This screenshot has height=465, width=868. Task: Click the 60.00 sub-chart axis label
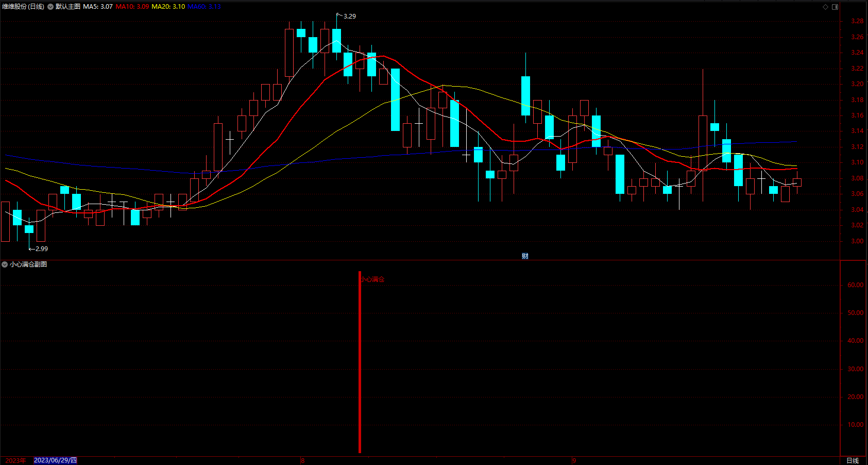[856, 285]
